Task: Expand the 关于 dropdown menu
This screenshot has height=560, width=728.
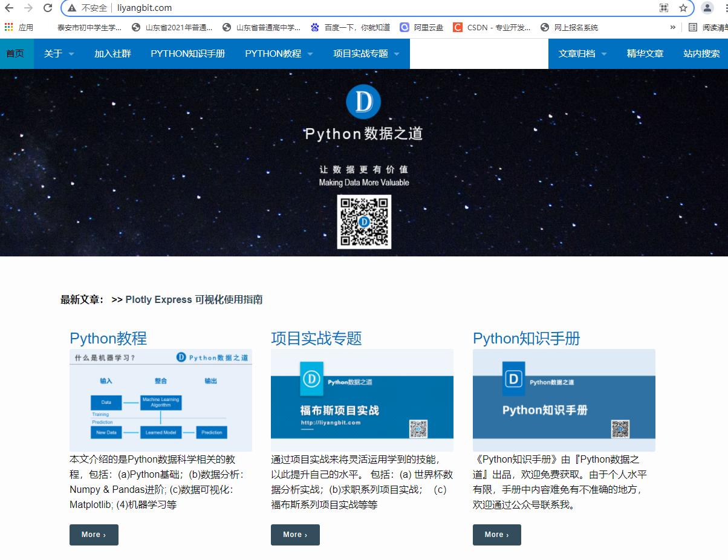Action: pos(58,53)
